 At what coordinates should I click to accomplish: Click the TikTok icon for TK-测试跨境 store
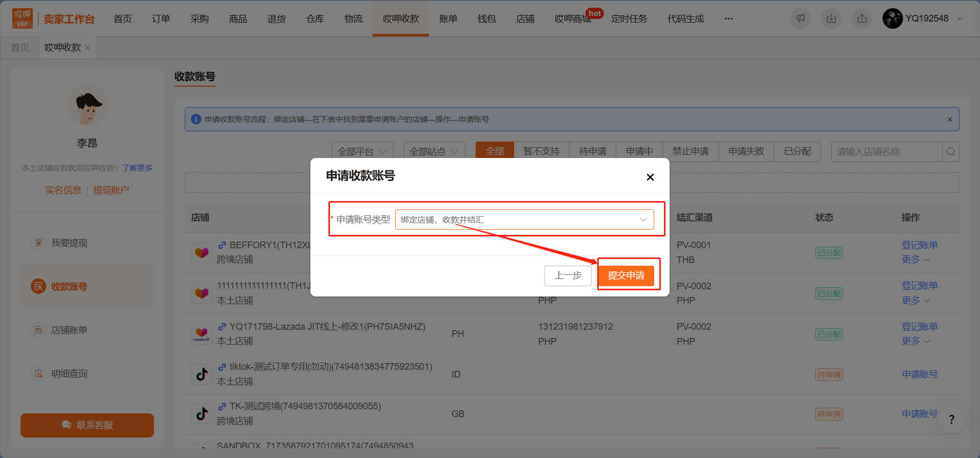202,413
